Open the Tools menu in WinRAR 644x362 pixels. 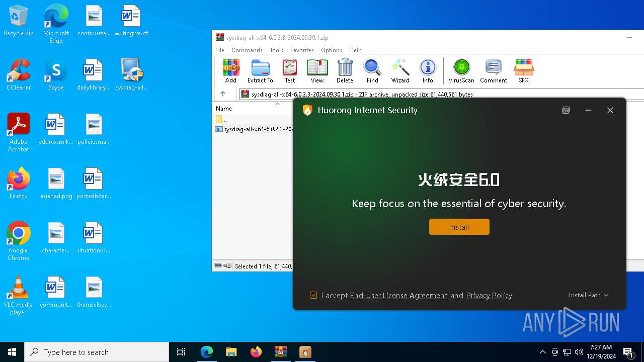(x=276, y=50)
